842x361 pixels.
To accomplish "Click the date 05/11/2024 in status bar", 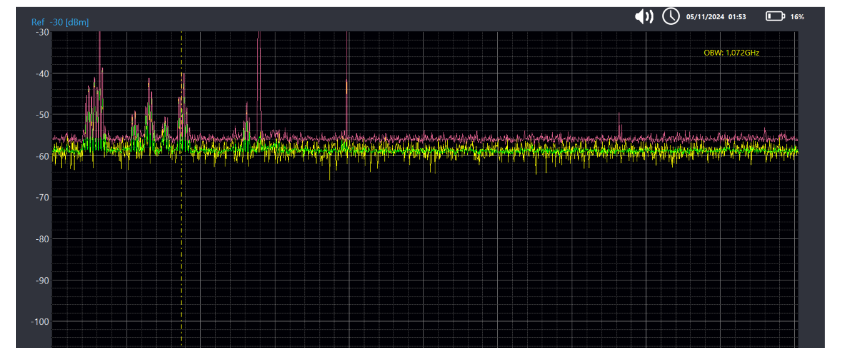I will (x=705, y=17).
